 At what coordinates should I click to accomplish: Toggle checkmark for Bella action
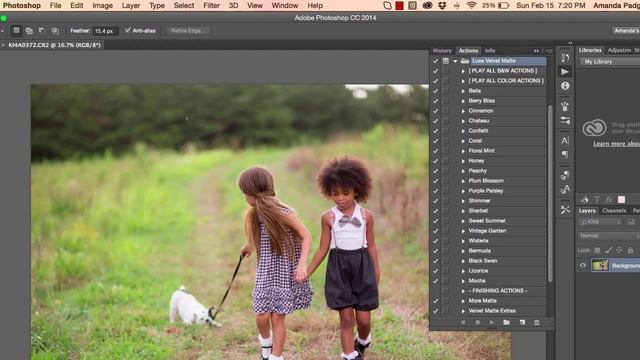tap(436, 91)
